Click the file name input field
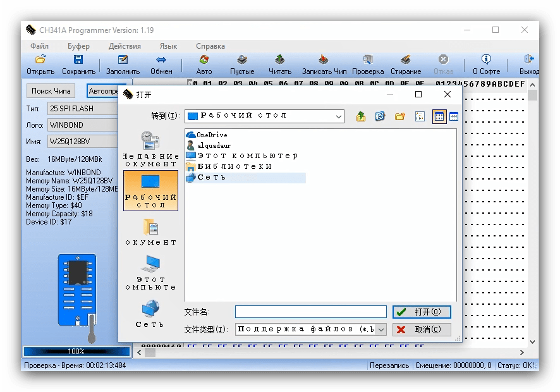 310,312
